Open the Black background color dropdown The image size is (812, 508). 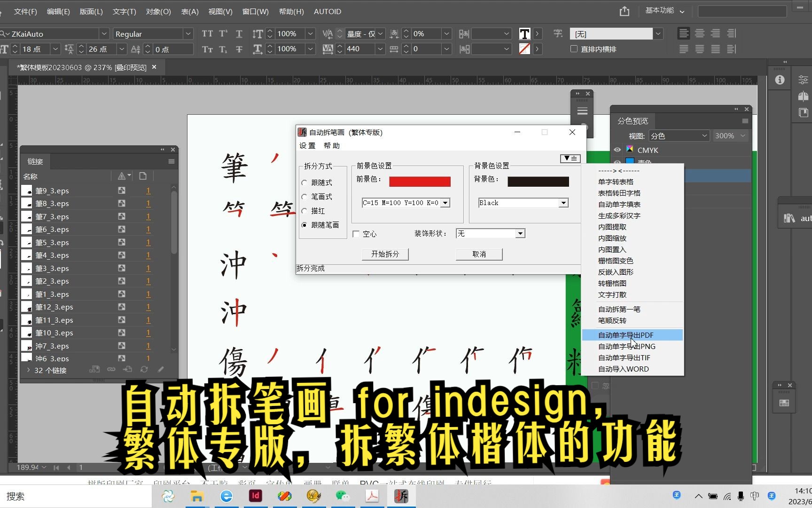(x=563, y=203)
